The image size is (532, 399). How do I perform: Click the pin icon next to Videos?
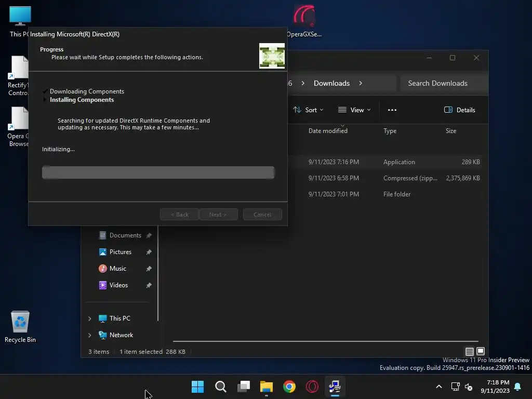tap(149, 285)
